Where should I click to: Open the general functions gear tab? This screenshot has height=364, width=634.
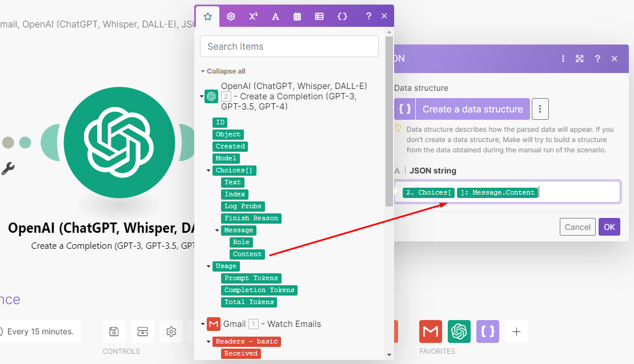tap(231, 17)
